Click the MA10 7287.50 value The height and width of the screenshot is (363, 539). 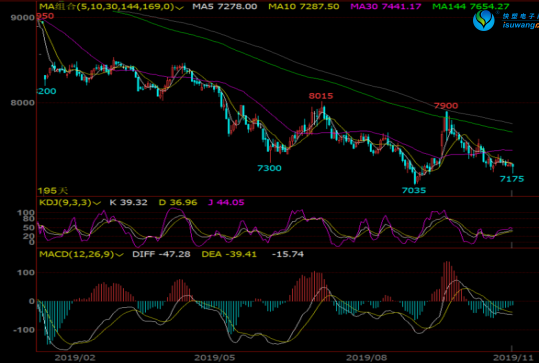[x=304, y=6]
